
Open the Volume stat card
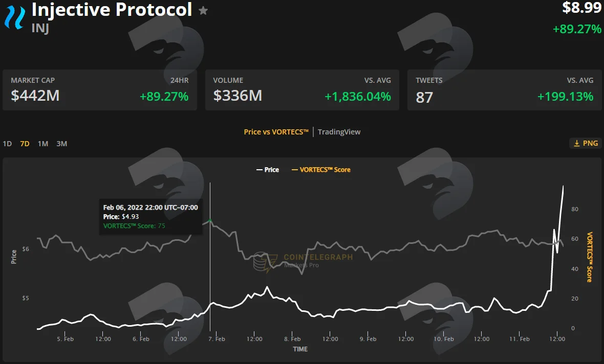click(x=302, y=90)
